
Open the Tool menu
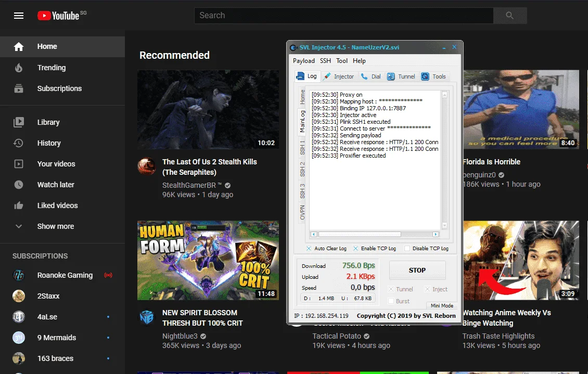tap(342, 61)
